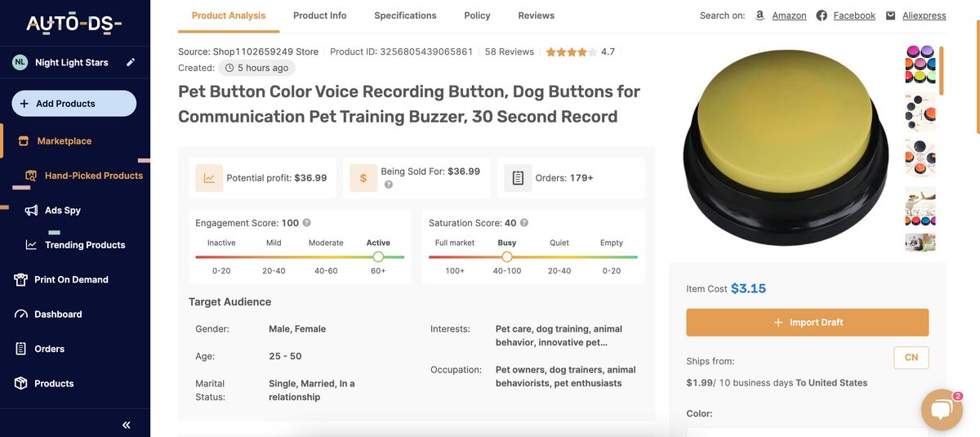Search product on Aliexpress link

pos(924,16)
